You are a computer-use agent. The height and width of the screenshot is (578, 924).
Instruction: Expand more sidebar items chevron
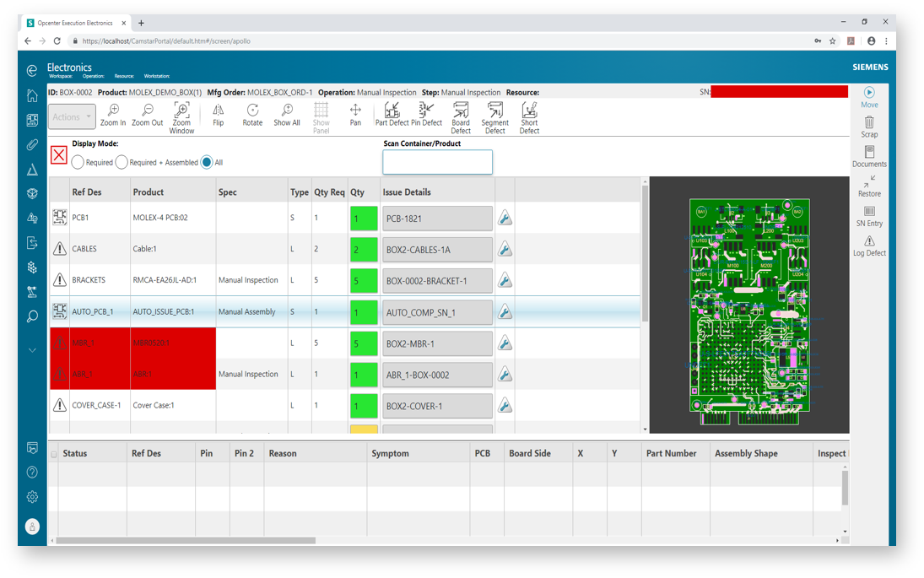pos(32,350)
